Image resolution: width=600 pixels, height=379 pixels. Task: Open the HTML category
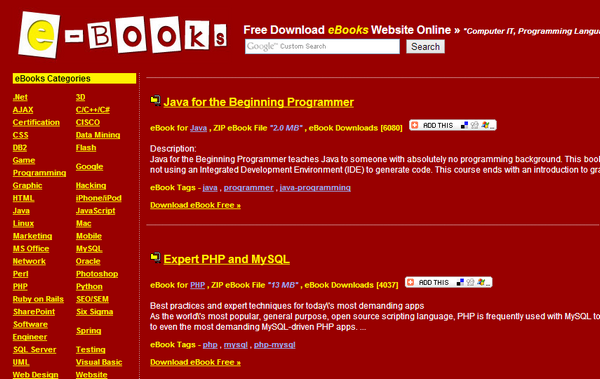[x=23, y=198]
